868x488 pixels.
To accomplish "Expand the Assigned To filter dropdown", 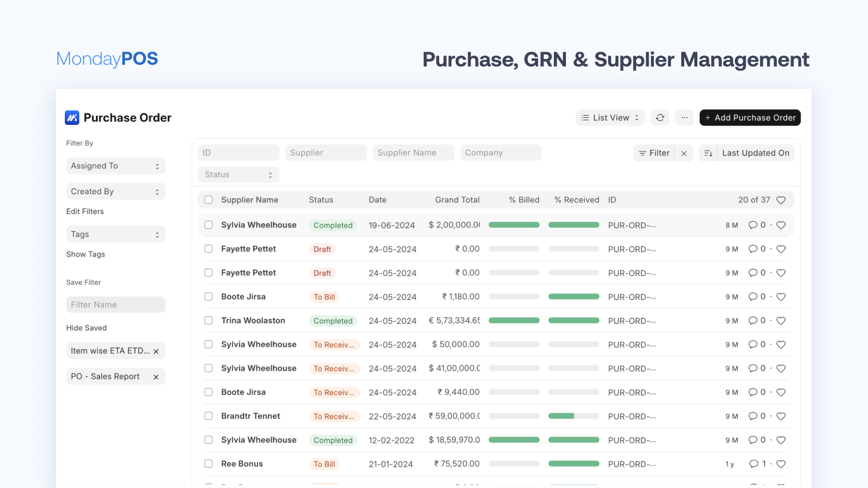I will [x=116, y=166].
